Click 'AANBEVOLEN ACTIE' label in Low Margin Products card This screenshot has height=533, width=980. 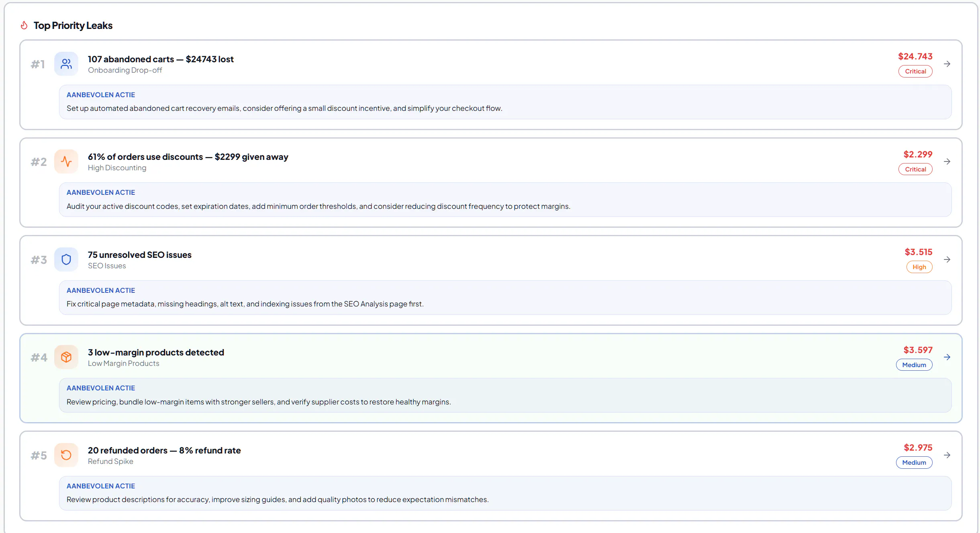[x=101, y=388]
